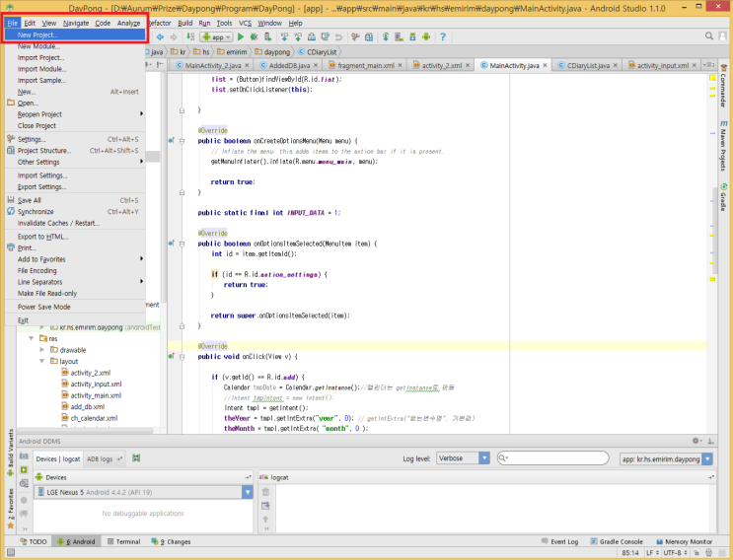The height and width of the screenshot is (560, 733).
Task: Click the Attach debugger to process icon
Action: click(268, 36)
